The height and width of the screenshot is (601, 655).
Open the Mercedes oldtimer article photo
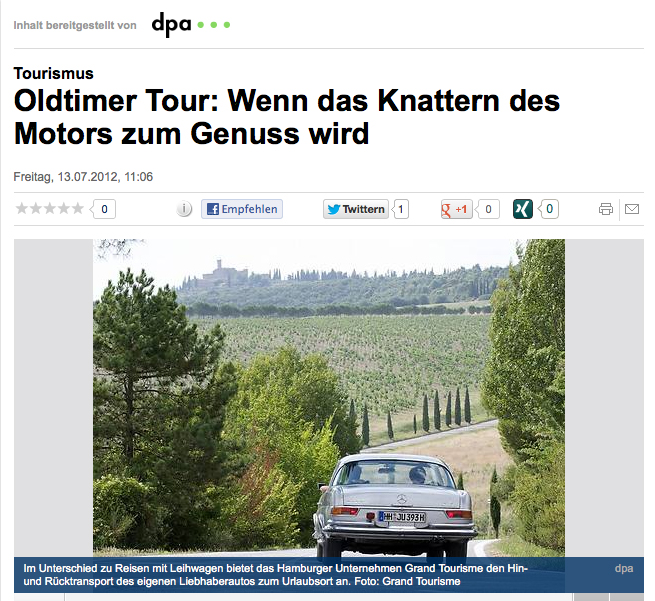coord(329,398)
